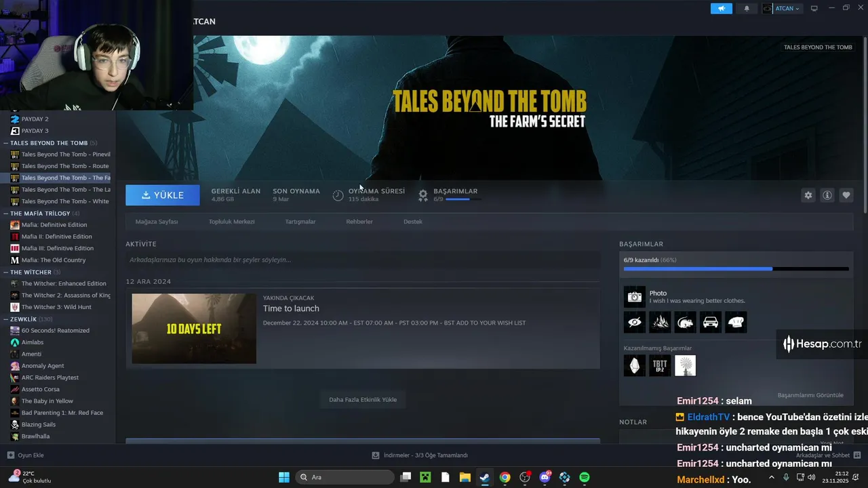Open the Topluluk Merkezi tab
The width and height of the screenshot is (868, 488).
232,222
